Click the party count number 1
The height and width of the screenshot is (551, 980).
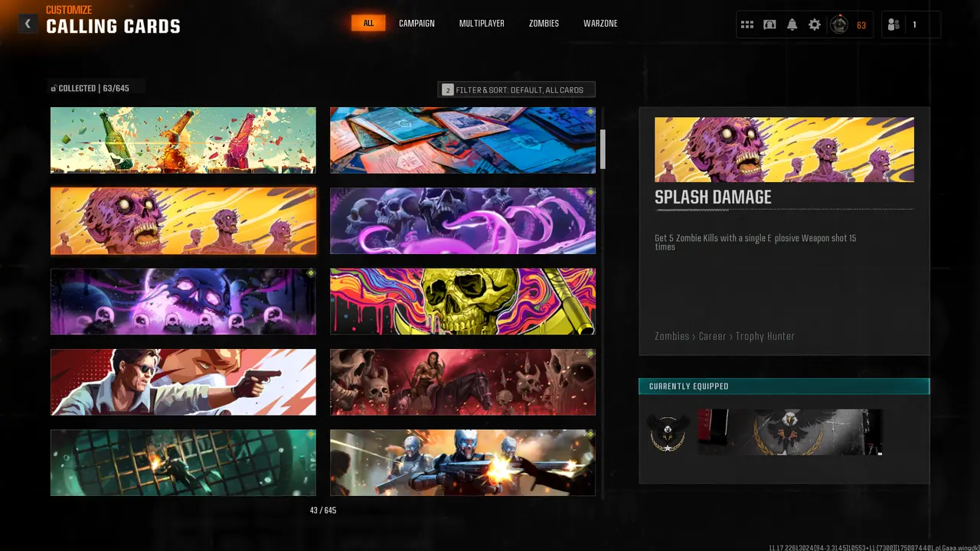[x=914, y=25]
